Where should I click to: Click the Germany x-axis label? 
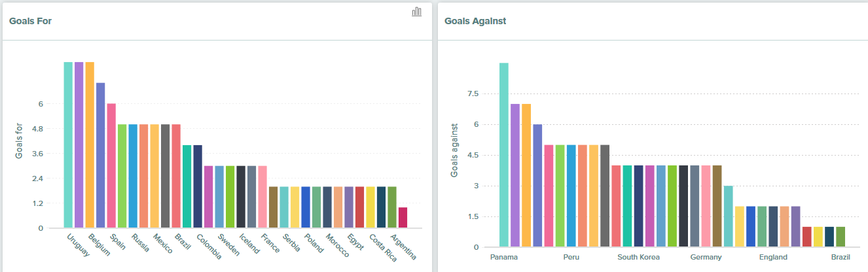pos(706,258)
